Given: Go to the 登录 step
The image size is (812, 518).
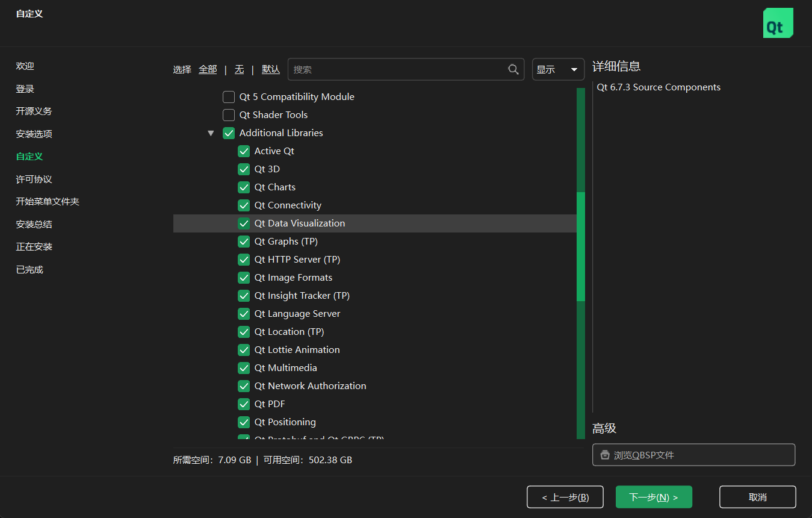Looking at the screenshot, I should (x=25, y=89).
